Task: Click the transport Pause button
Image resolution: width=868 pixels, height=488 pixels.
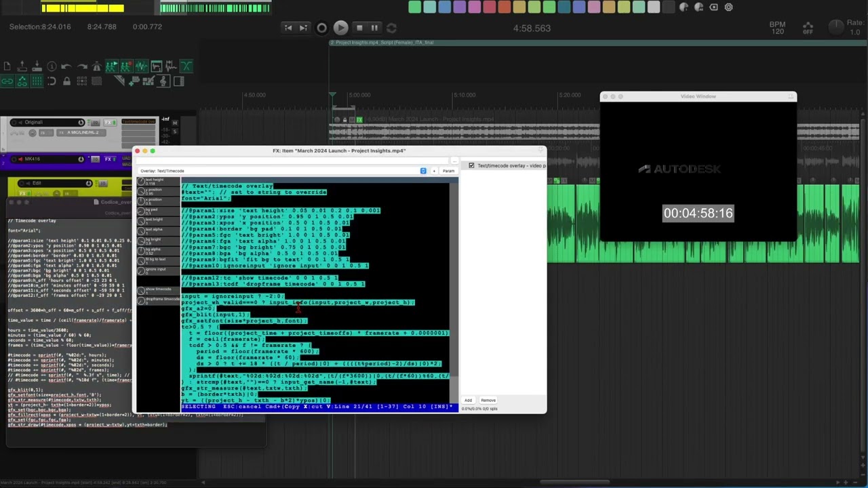Action: [374, 28]
